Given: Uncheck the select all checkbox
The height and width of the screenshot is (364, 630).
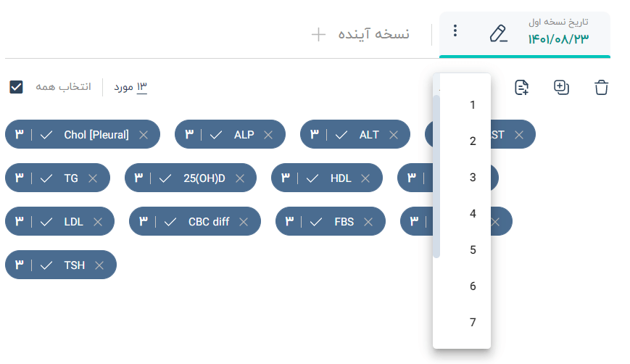Looking at the screenshot, I should point(16,87).
